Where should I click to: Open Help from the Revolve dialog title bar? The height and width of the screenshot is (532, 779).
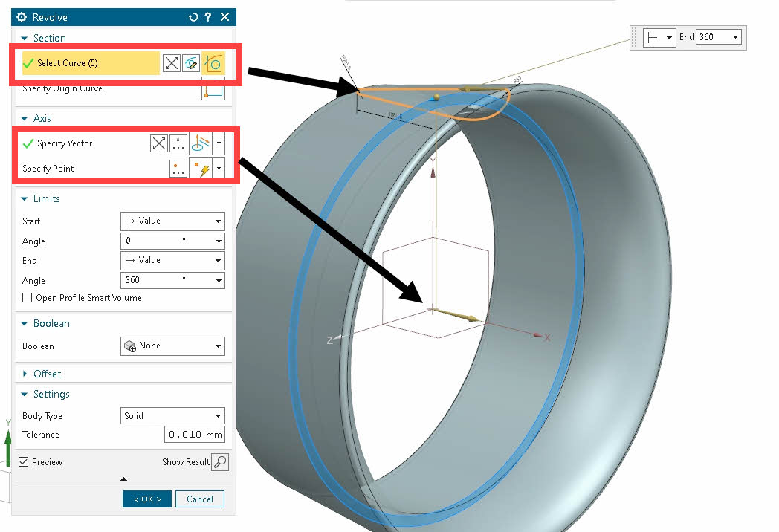208,16
